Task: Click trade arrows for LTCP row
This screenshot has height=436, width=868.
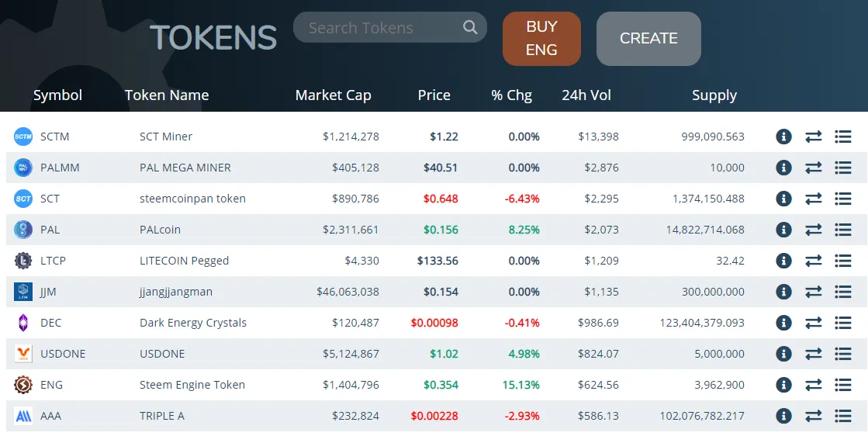Action: [813, 261]
